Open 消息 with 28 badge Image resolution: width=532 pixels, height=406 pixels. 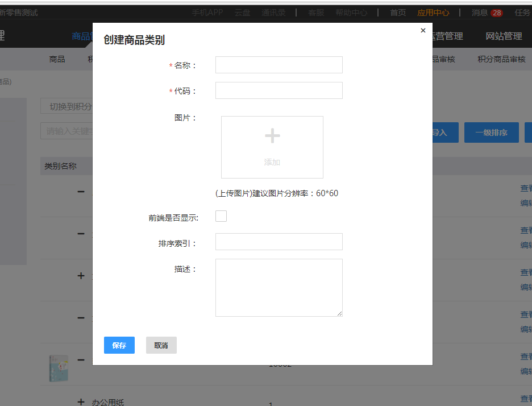(x=487, y=13)
